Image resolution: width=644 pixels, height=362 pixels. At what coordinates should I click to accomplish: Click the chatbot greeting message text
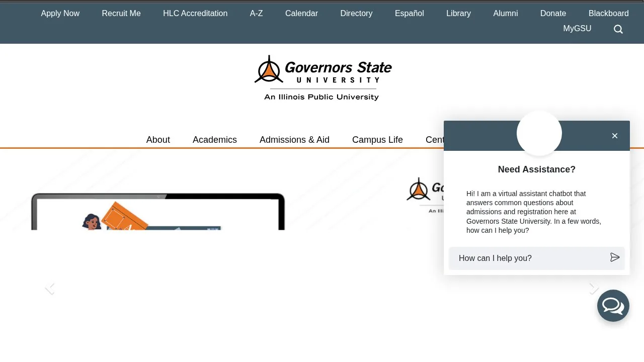[534, 212]
